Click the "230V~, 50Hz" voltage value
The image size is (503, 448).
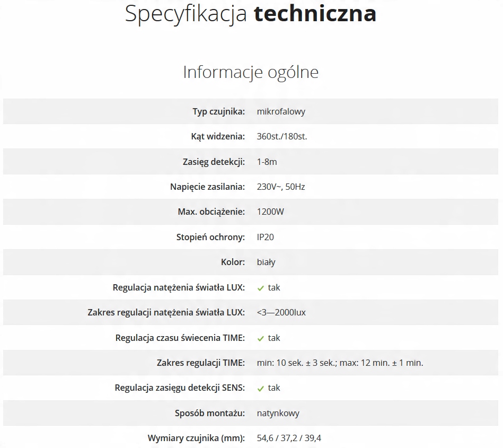281,187
